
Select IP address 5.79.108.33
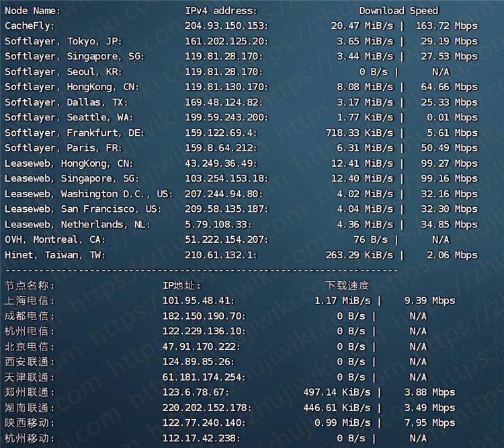(x=218, y=225)
